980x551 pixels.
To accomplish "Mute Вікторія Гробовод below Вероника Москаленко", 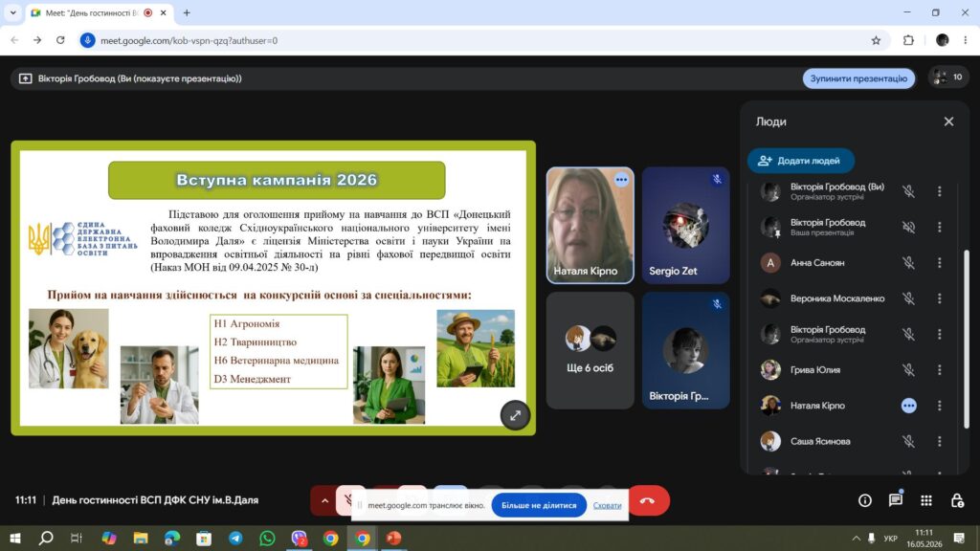I will 909,334.
